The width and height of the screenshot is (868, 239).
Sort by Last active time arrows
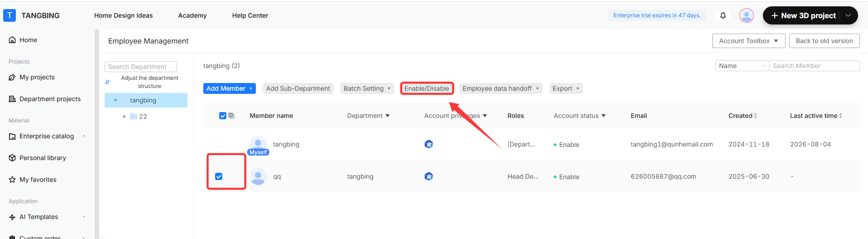840,116
